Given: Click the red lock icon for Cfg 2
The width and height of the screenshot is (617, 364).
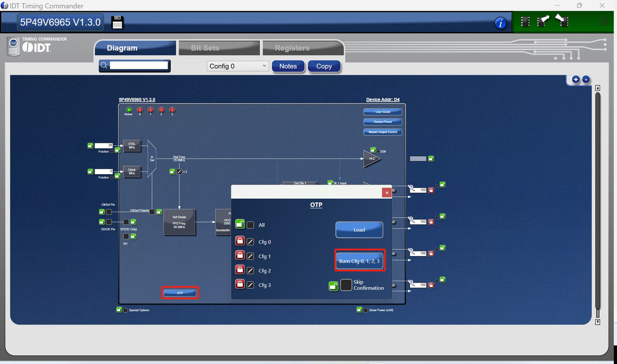Looking at the screenshot, I should (240, 270).
